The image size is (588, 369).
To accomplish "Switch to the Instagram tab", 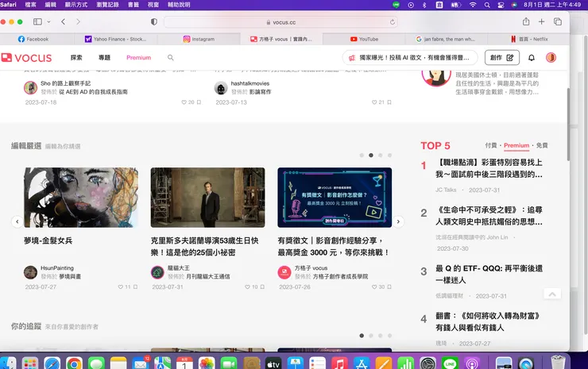I will [x=199, y=39].
